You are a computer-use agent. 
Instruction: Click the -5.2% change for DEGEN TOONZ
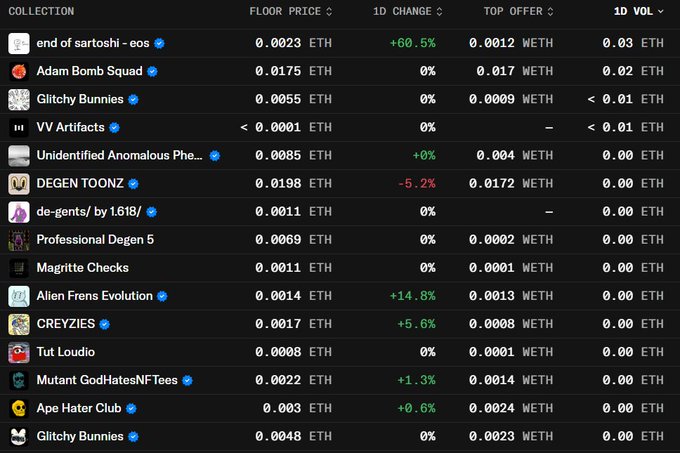pos(416,183)
